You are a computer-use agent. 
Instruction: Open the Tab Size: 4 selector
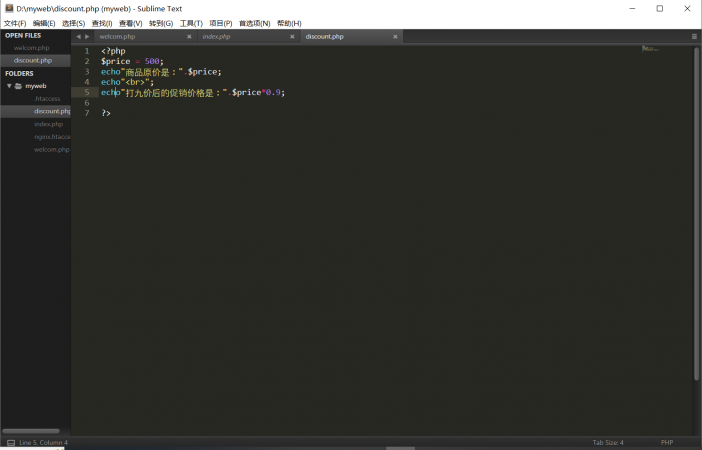[608, 442]
